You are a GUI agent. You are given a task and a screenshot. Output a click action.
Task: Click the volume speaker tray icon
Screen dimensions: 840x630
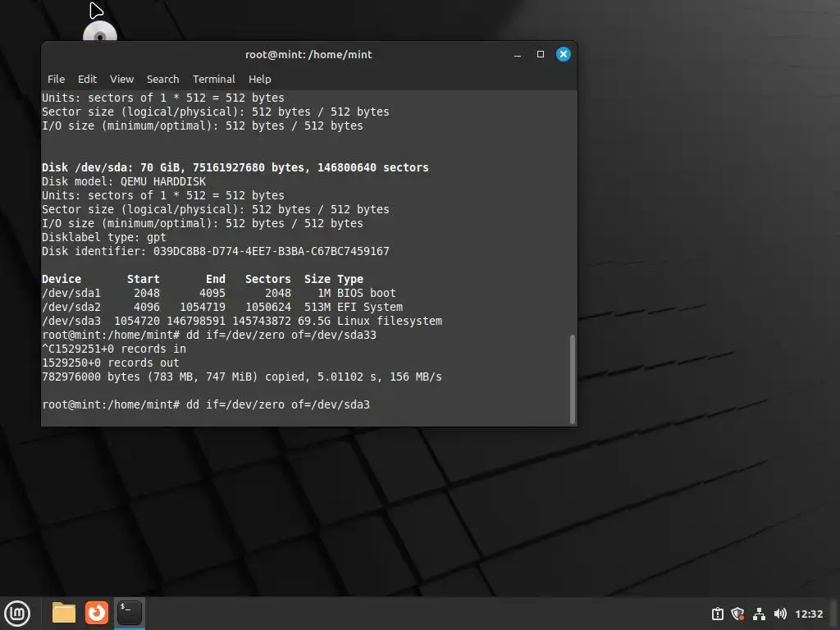pos(780,614)
